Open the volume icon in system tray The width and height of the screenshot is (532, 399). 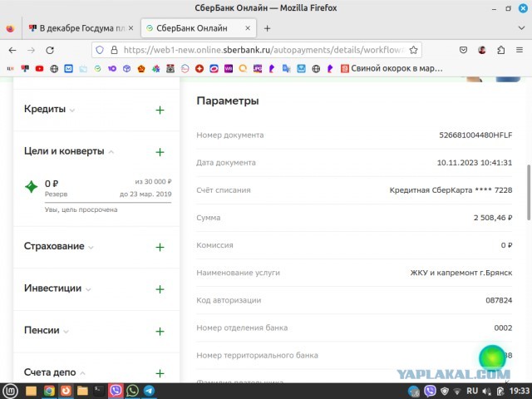487,392
